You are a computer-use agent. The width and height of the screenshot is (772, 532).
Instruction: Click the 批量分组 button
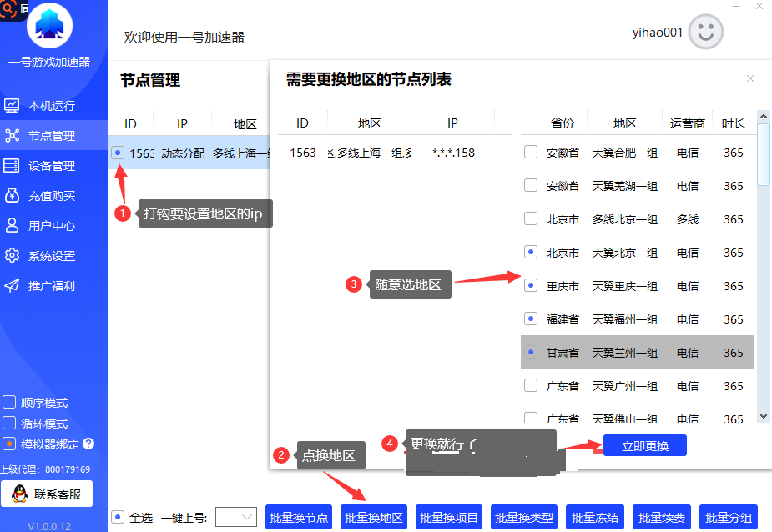click(729, 517)
